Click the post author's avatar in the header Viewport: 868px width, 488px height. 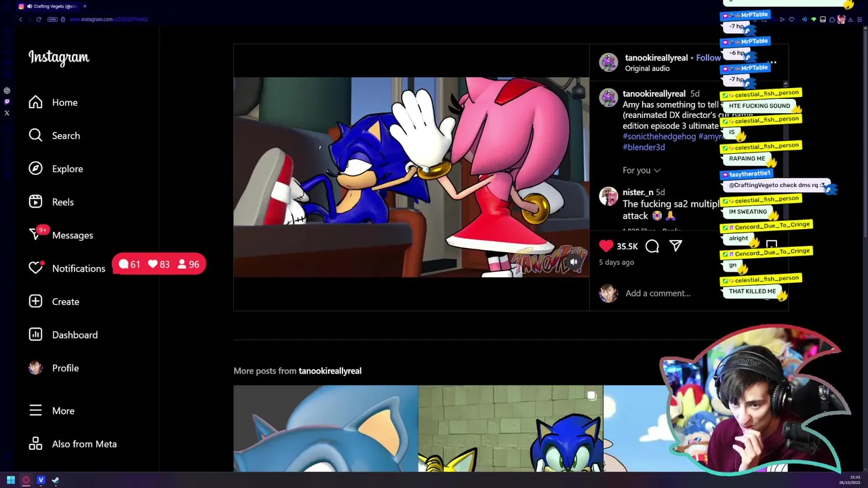tap(608, 62)
